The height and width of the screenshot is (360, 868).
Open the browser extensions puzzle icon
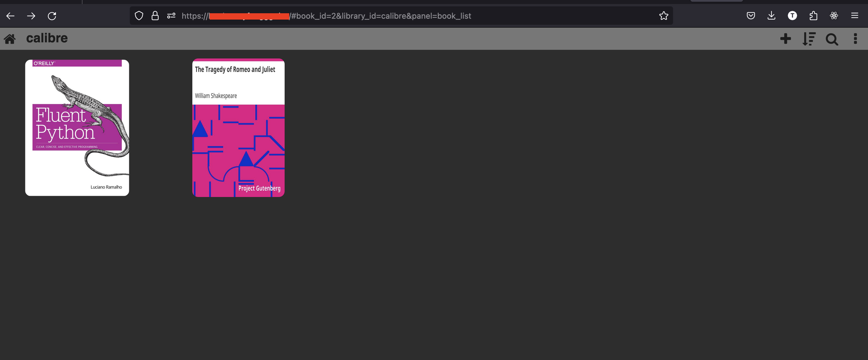tap(813, 16)
